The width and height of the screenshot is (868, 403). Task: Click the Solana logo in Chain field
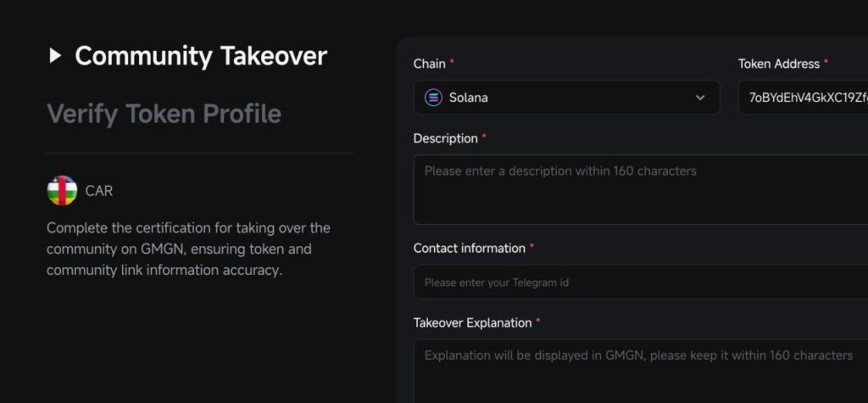click(x=433, y=98)
